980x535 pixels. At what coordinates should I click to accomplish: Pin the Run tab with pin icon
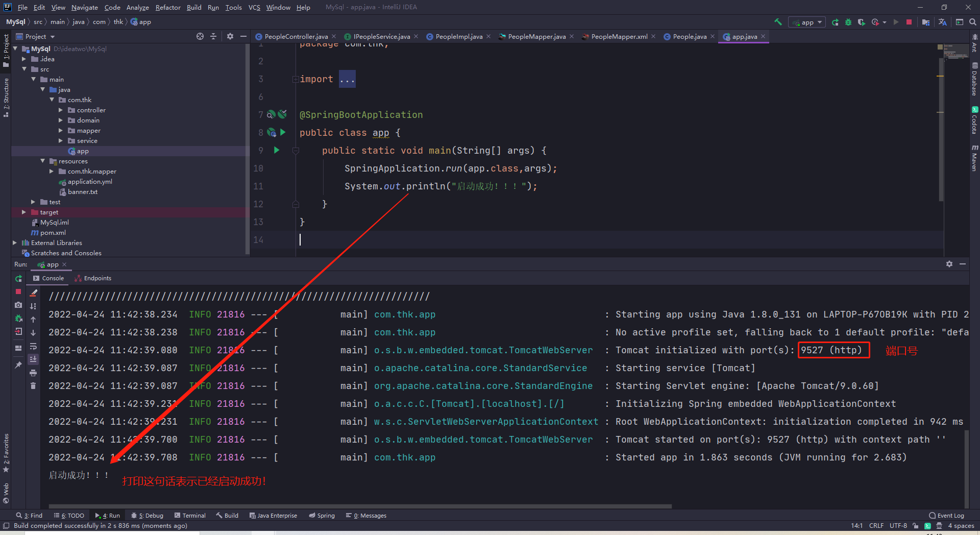18,364
